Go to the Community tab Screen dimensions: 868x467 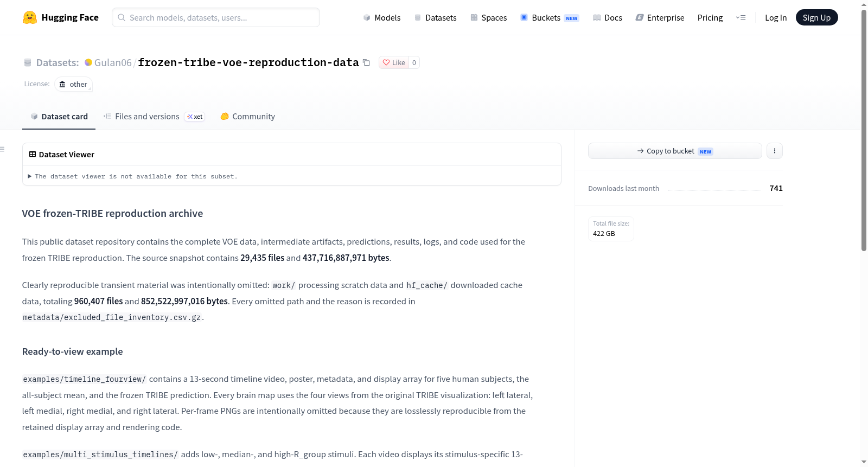(x=247, y=117)
